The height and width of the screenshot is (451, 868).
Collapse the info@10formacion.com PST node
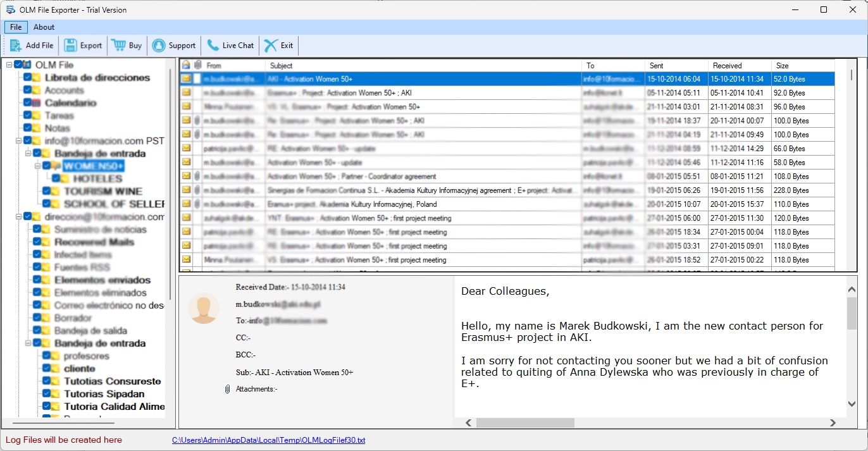point(18,140)
